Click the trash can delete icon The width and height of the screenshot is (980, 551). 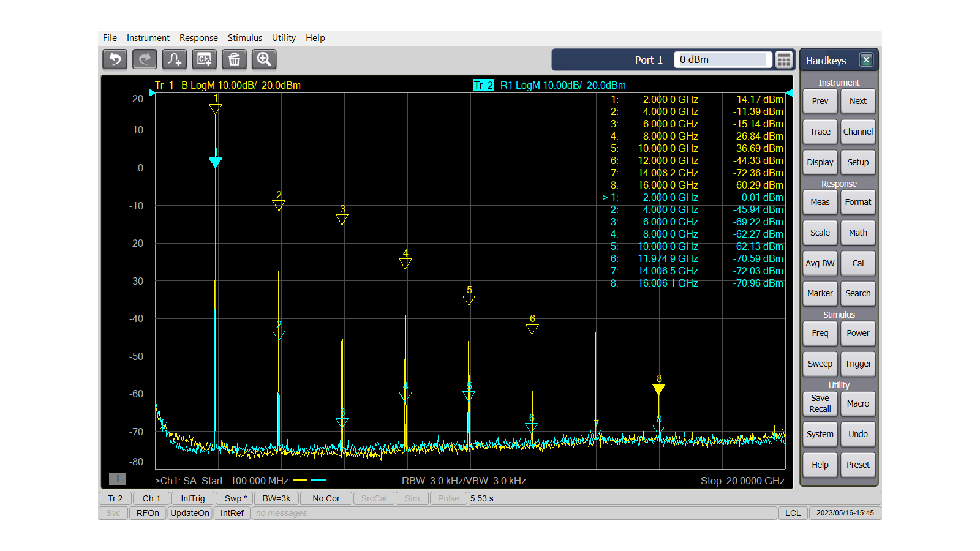click(x=234, y=59)
